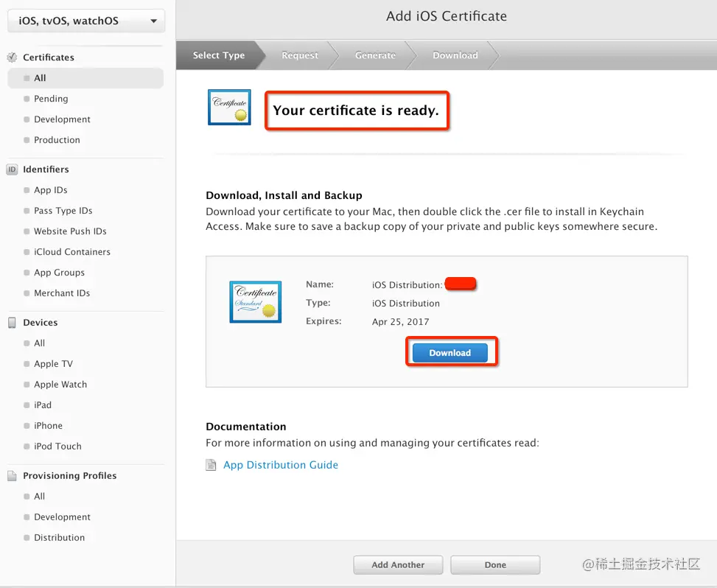Click the Add Another button
This screenshot has height=588, width=717.
[x=398, y=565]
